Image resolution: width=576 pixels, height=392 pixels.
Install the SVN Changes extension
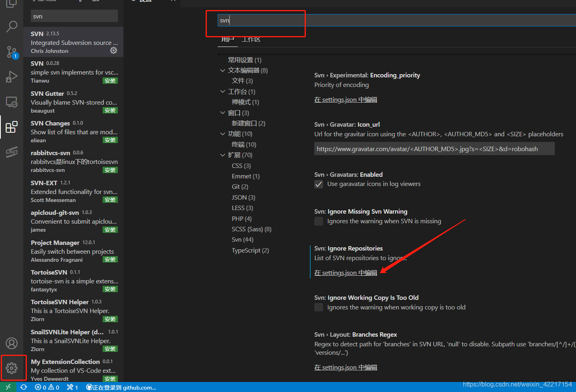pyautogui.click(x=110, y=140)
